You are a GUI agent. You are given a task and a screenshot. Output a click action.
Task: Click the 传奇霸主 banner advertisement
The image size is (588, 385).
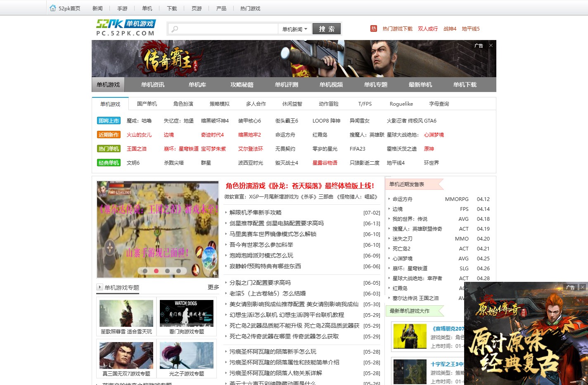294,59
